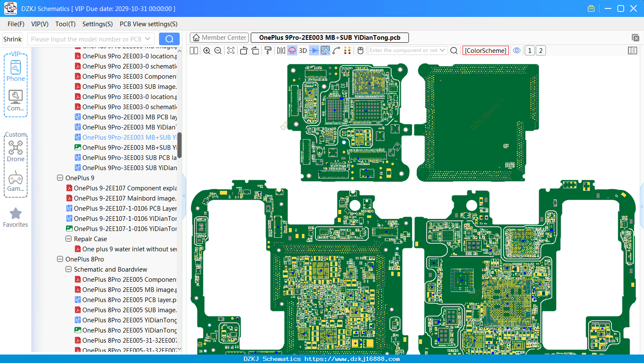Screen dimensions: 644x363
Task: Toggle the highlighted net routing map tool
Action: pyautogui.click(x=325, y=51)
